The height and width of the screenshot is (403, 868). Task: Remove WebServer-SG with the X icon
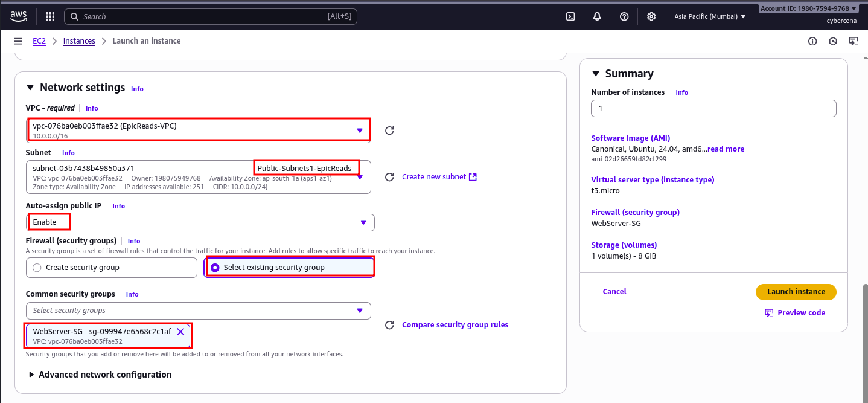pyautogui.click(x=180, y=332)
